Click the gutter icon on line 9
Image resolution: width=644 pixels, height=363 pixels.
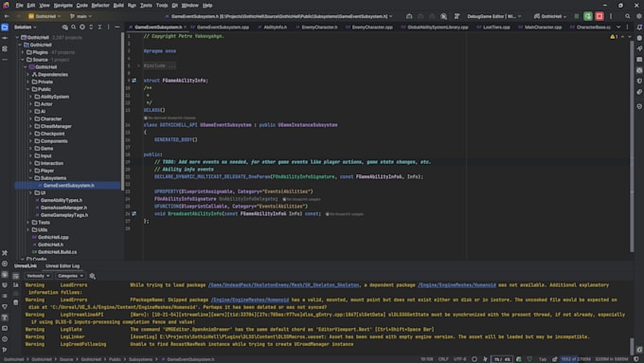(x=134, y=81)
